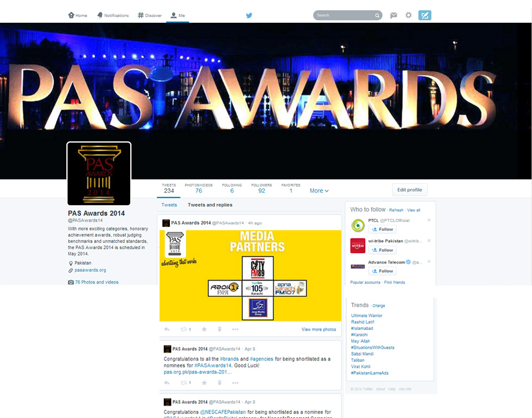Open the Find friends link
This screenshot has width=532, height=418.
tap(394, 282)
